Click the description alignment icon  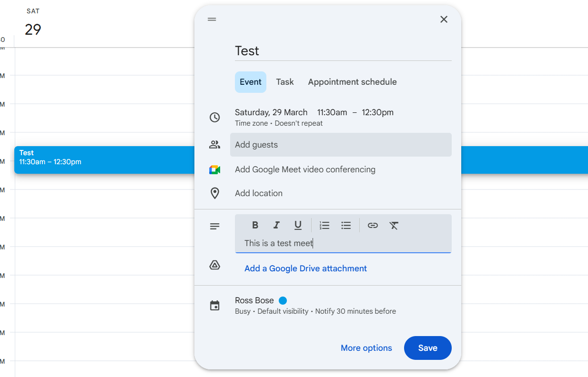[214, 226]
